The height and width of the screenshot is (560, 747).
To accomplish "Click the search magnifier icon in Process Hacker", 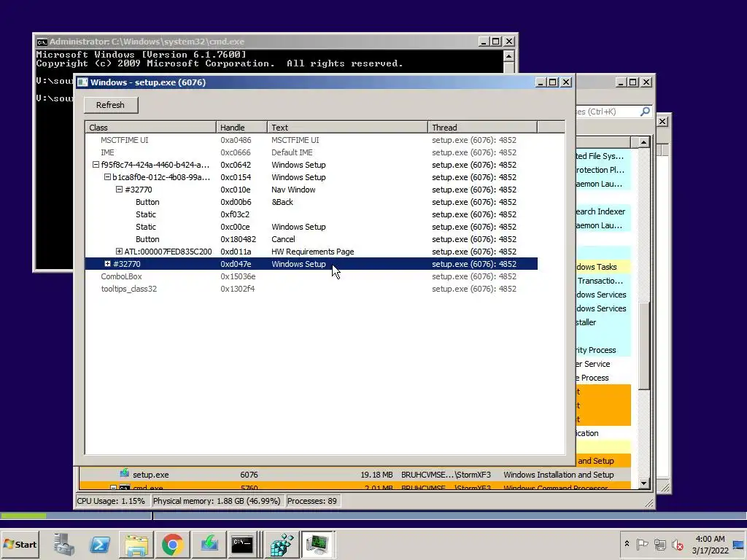I will pyautogui.click(x=645, y=112).
